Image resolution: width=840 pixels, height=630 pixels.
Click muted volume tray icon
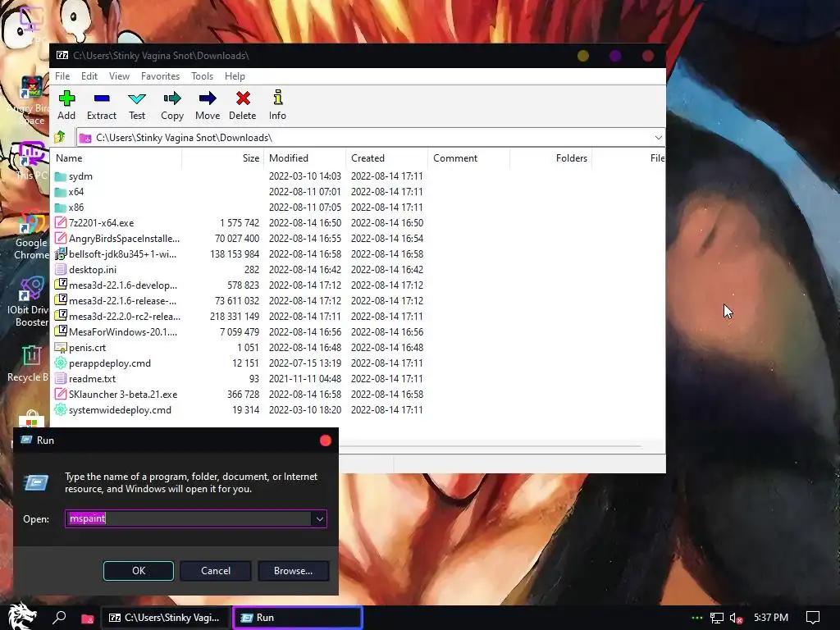[x=737, y=619]
